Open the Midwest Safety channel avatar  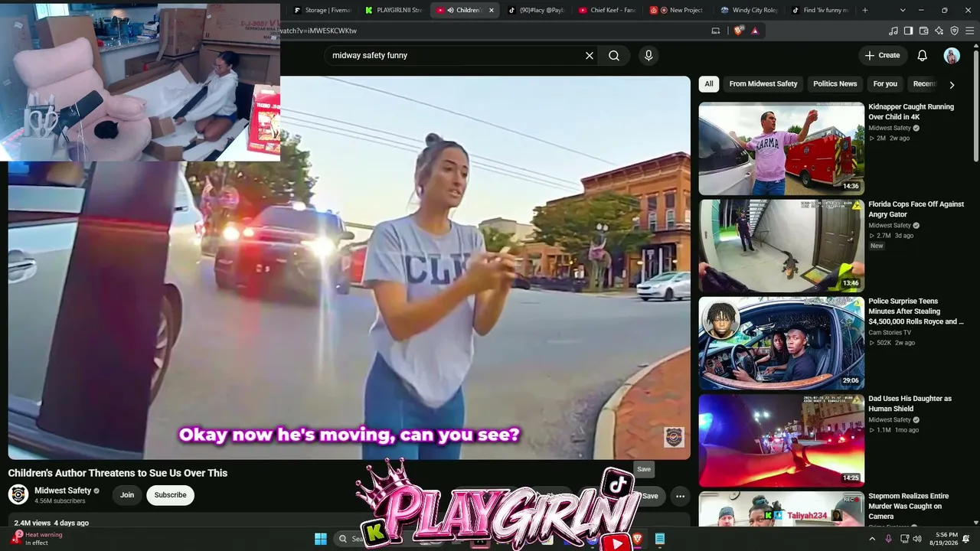[x=18, y=494]
